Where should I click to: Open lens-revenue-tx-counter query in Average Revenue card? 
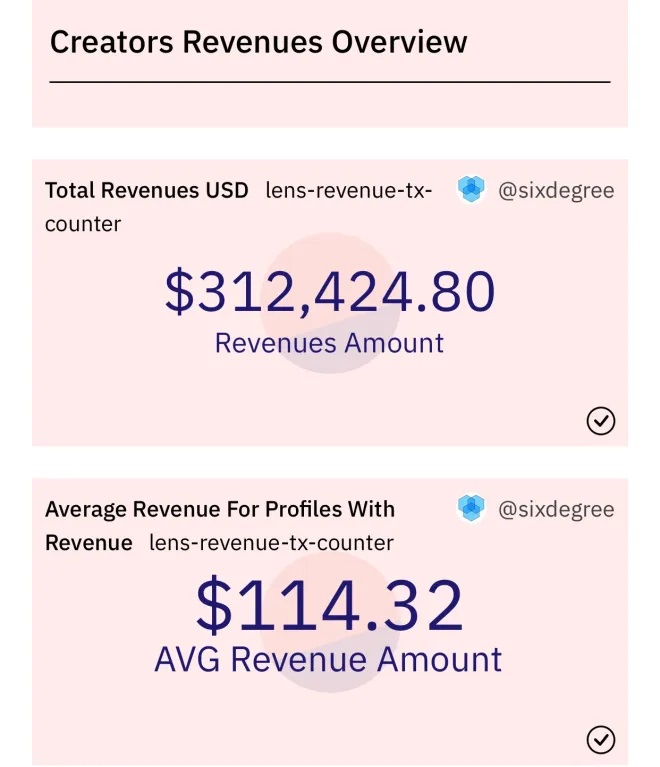[271, 543]
